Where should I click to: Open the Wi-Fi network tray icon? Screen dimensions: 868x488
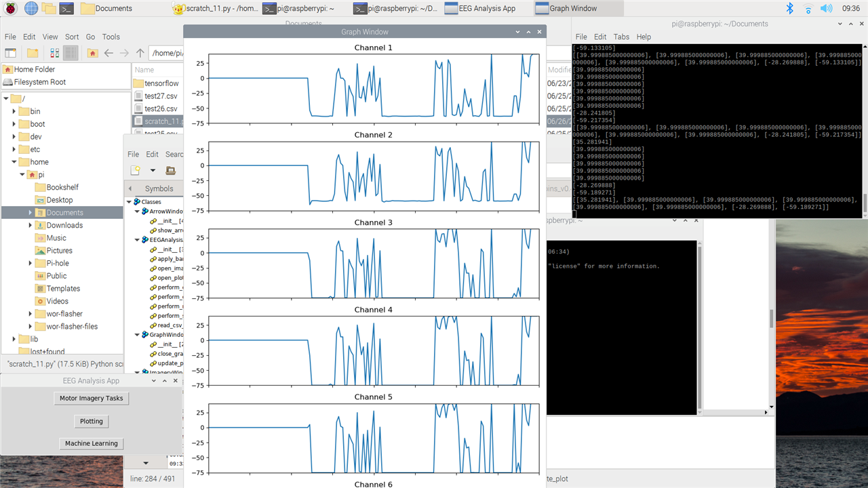(808, 8)
